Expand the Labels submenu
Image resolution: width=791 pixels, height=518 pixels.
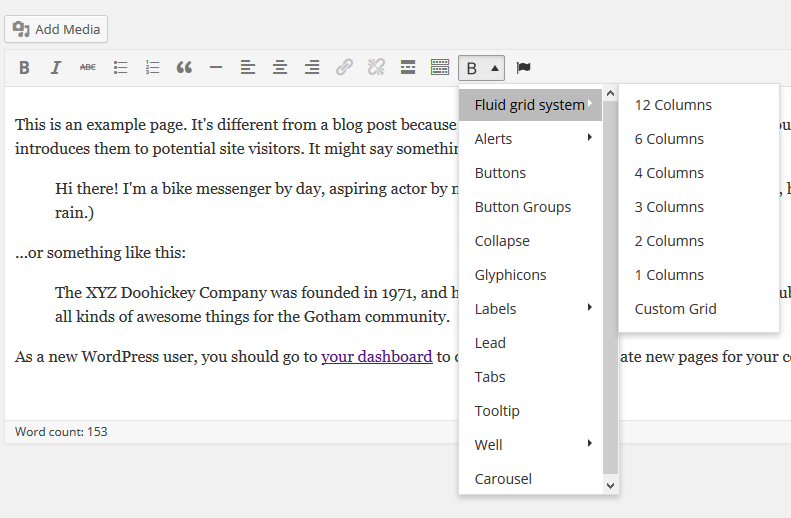[530, 309]
